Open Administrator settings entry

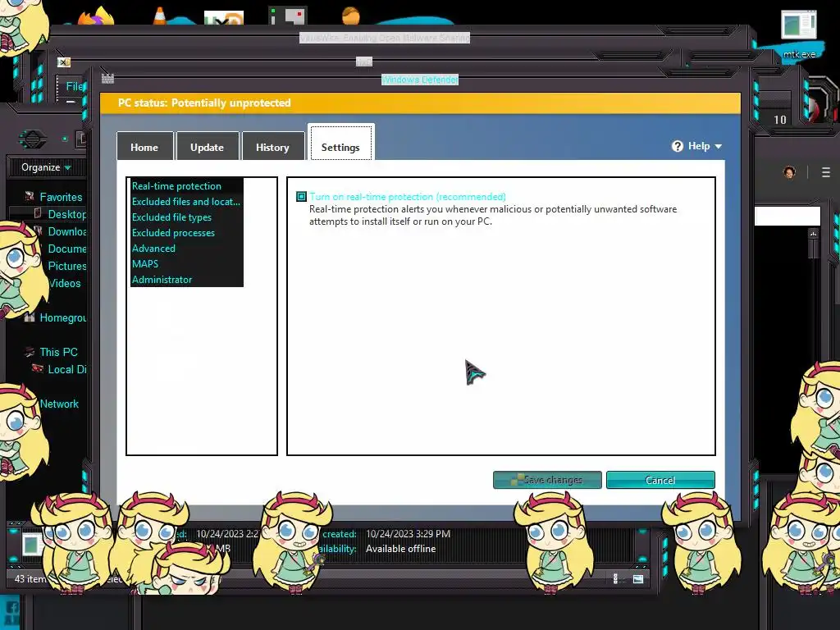tap(162, 279)
